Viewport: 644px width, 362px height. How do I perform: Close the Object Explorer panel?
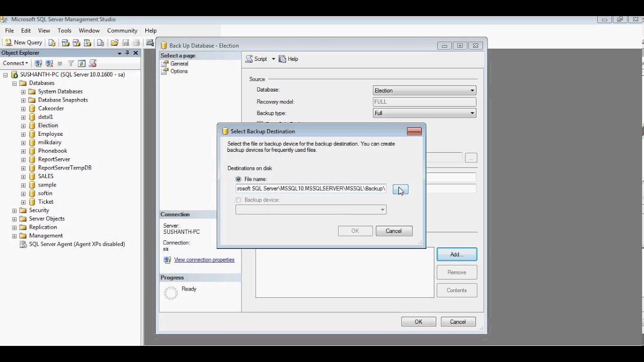click(135, 53)
